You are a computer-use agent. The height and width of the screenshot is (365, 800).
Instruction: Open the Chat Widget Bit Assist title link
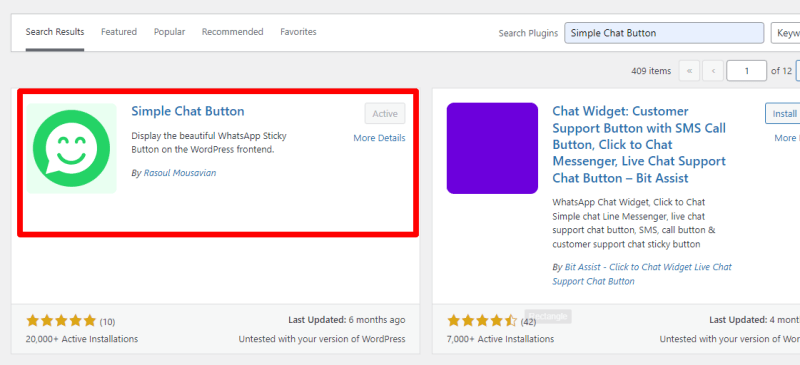pos(639,144)
